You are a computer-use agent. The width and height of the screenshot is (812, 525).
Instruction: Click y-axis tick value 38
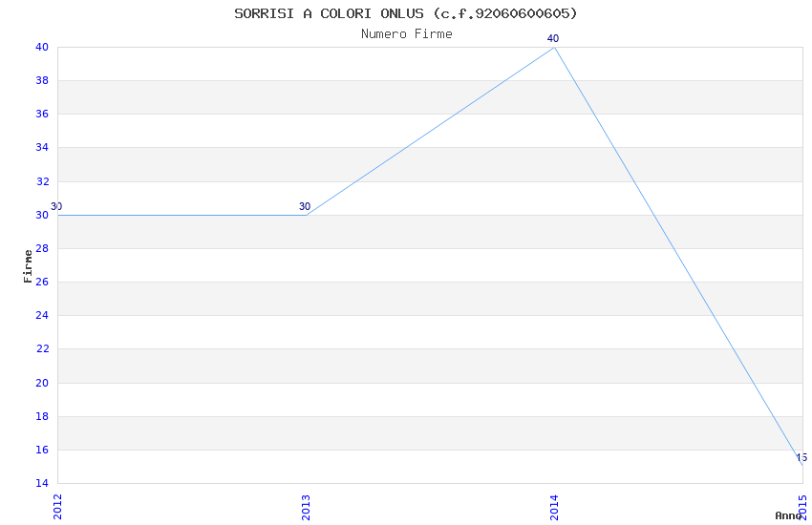42,80
